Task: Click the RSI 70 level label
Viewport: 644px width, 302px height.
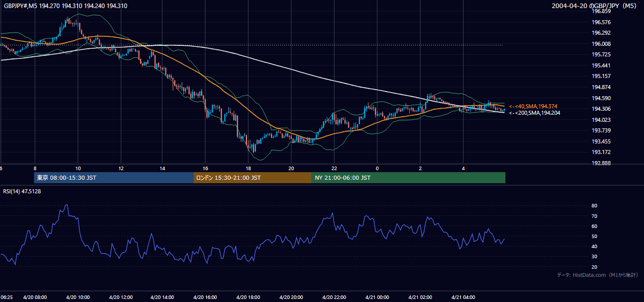Action: (595, 216)
